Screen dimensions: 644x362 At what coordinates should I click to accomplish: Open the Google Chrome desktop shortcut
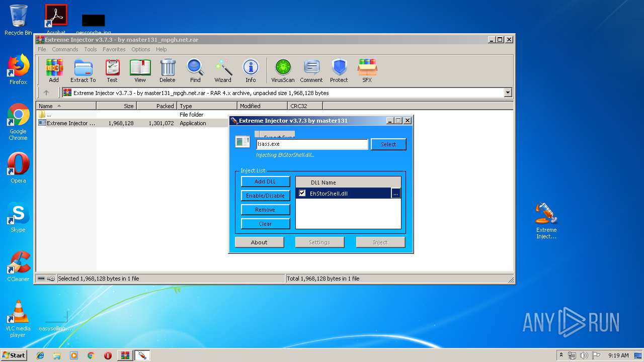[18, 122]
